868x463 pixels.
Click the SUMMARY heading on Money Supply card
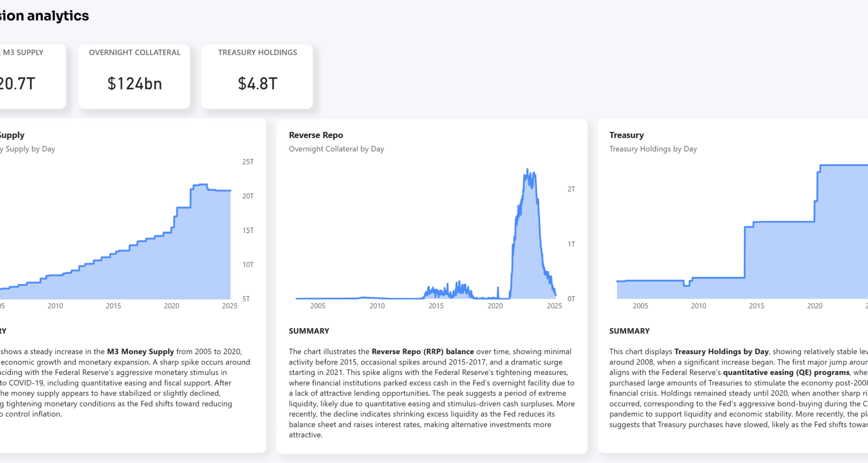tap(4, 331)
